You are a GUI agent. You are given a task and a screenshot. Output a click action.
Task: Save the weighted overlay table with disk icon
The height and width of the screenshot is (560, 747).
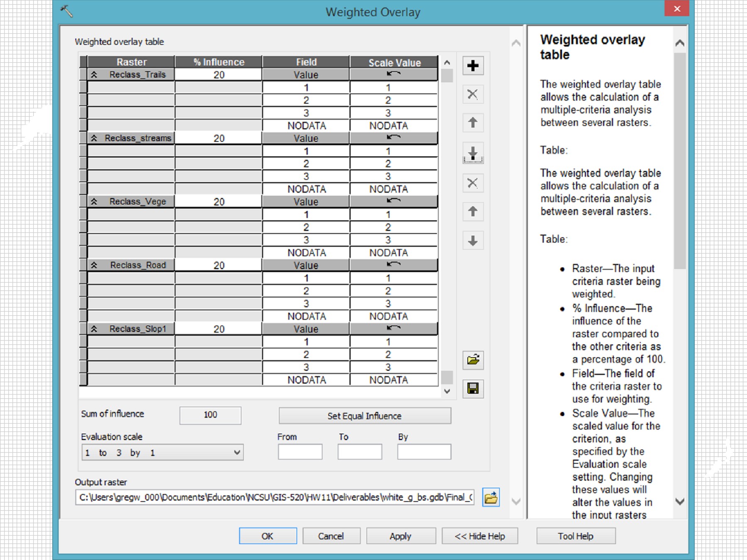[x=473, y=388]
